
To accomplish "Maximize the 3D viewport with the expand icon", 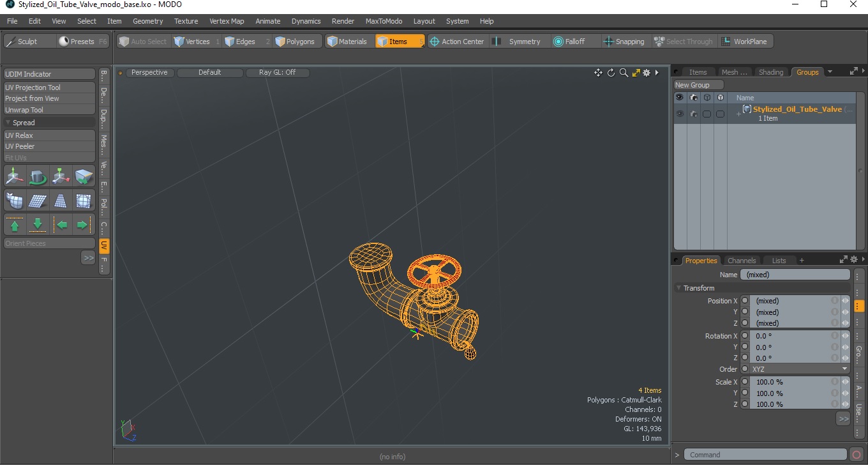I will (636, 73).
